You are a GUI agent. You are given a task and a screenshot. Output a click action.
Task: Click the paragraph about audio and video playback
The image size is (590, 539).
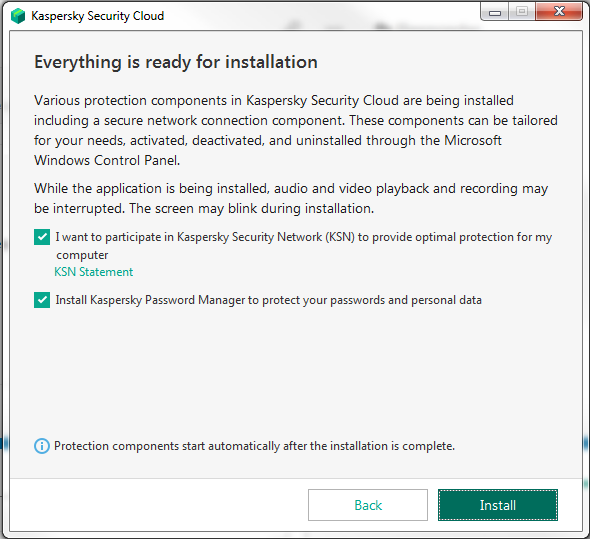(x=291, y=198)
